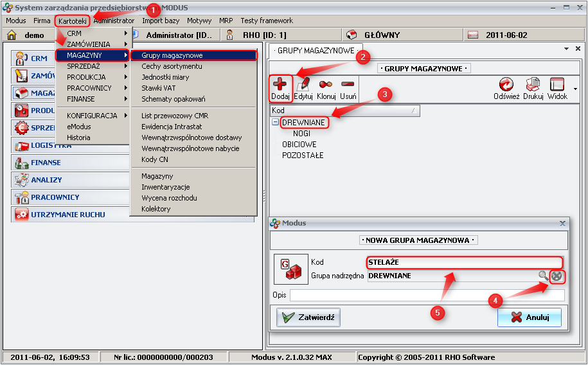Click the calendar icon beside 2011-06-02

pos(473,35)
